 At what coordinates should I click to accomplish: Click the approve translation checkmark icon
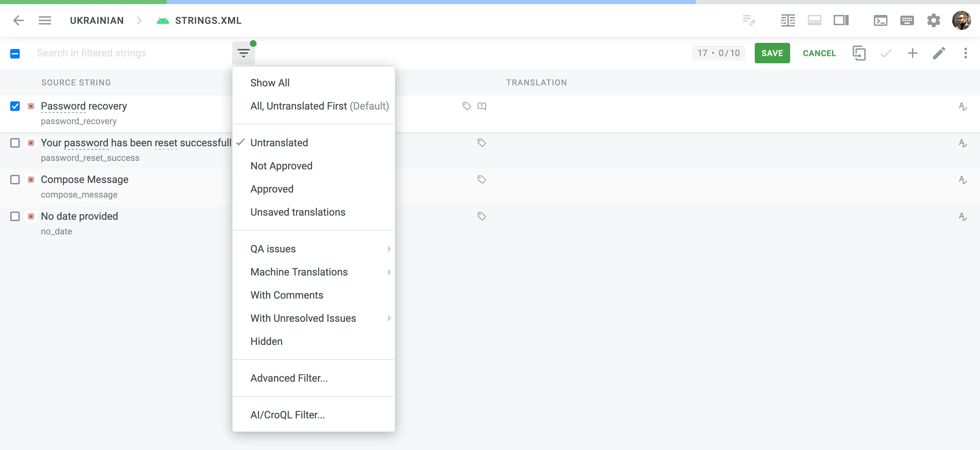click(886, 52)
